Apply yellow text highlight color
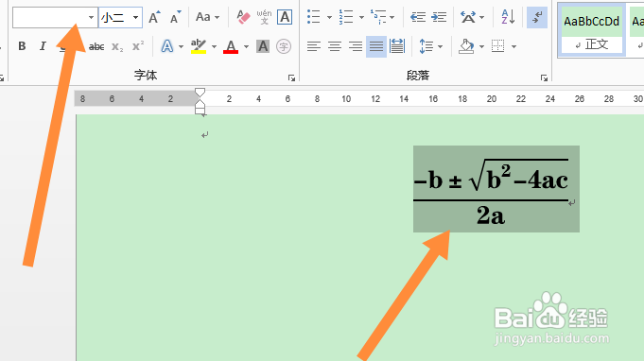Screen dimensions: 644x361 [x=199, y=46]
